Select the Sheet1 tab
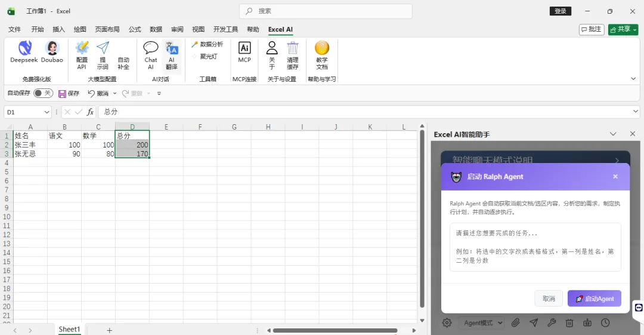Viewport: 644px width, 335px height. pos(69,329)
